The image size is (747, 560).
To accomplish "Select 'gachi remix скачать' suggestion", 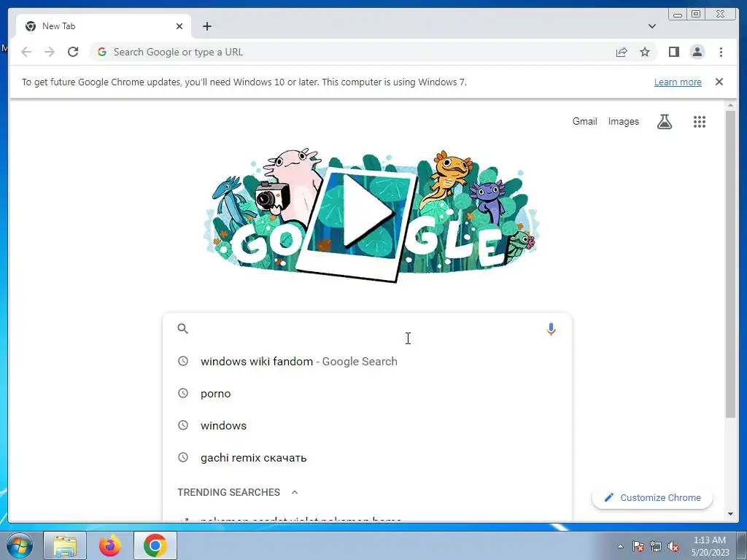I will [367, 458].
